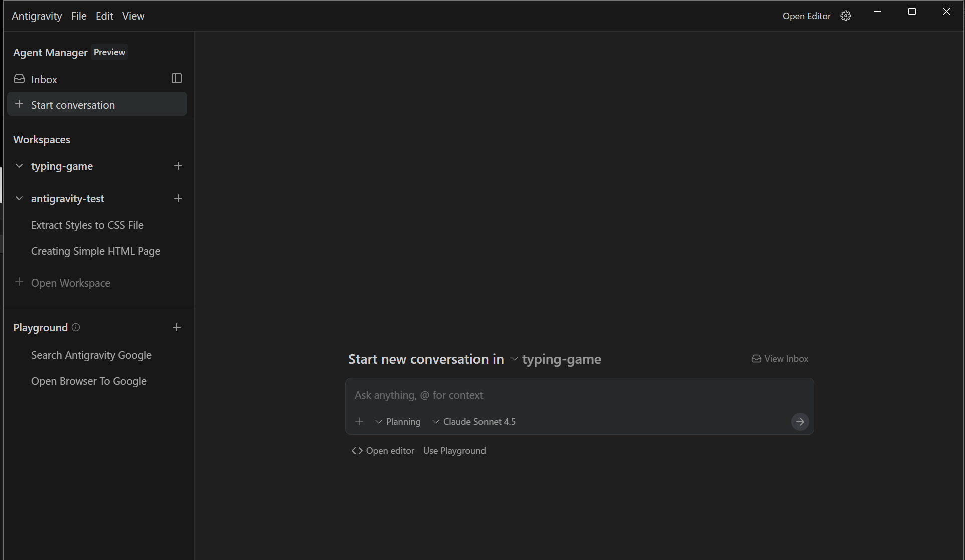Image resolution: width=965 pixels, height=560 pixels.
Task: Open the Inbox in sidebar
Action: pos(44,79)
